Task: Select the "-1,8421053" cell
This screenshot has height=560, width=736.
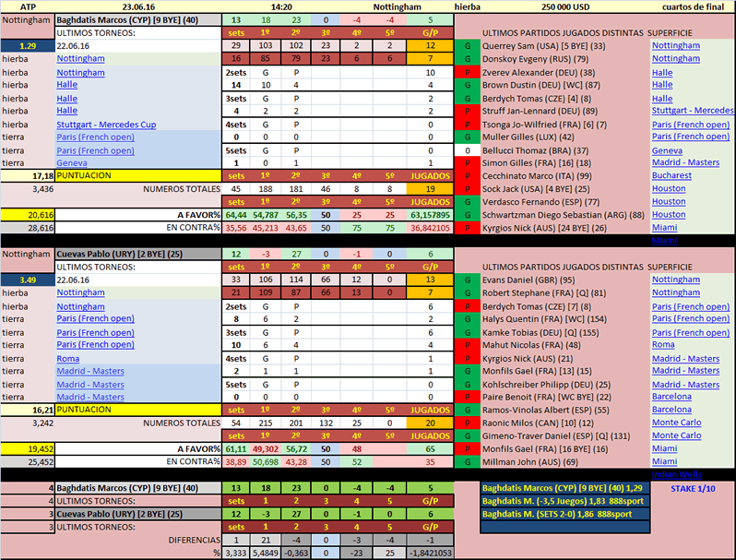Action: [x=430, y=553]
